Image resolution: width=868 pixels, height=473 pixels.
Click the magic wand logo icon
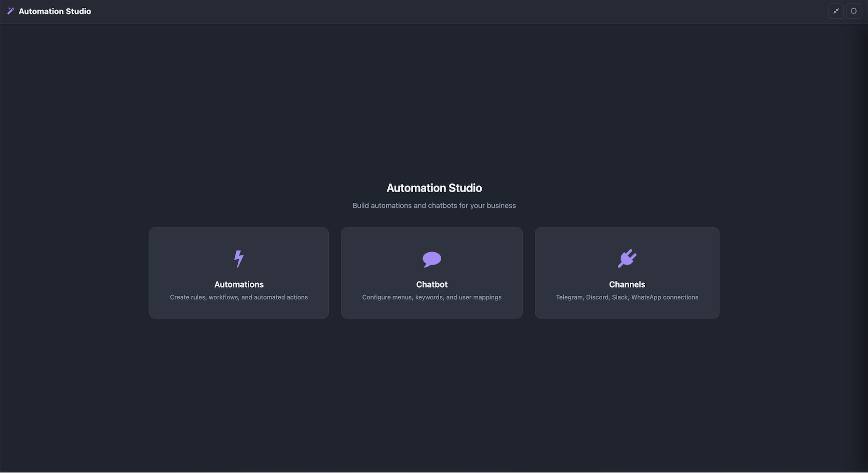(11, 11)
